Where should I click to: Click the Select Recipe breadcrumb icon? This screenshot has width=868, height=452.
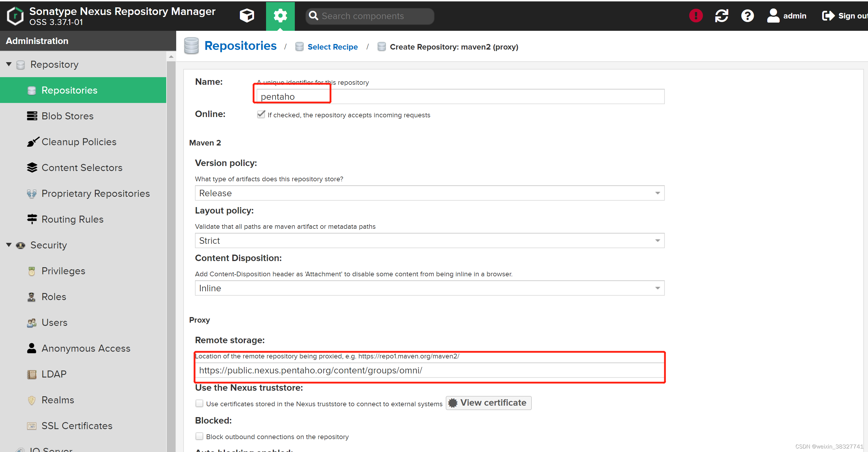pos(299,46)
